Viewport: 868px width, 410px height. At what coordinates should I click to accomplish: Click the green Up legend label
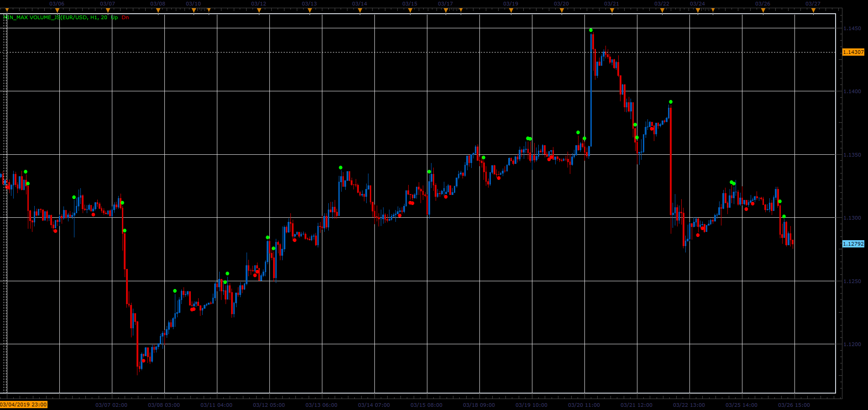tap(114, 17)
